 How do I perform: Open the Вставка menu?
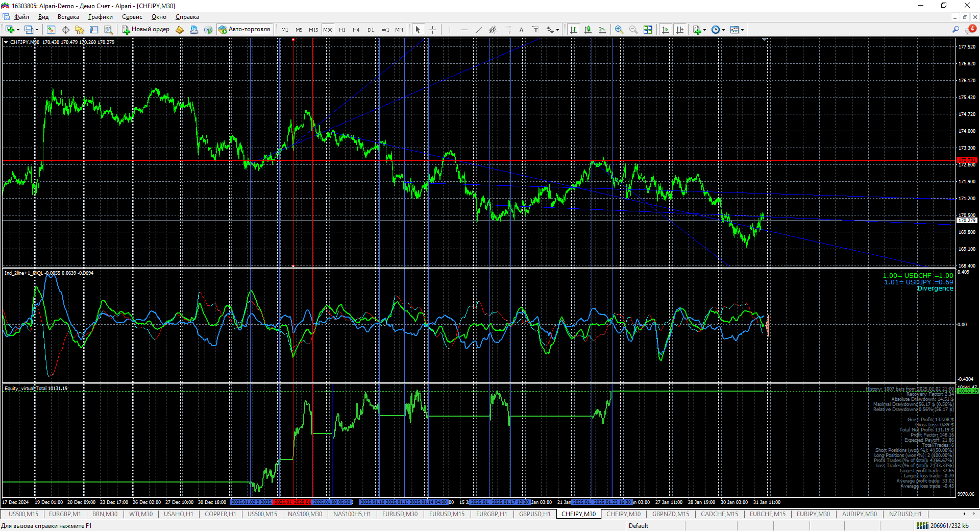[68, 17]
